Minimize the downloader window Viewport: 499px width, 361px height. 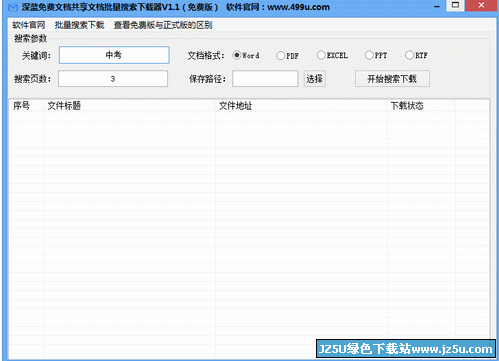(437, 6)
